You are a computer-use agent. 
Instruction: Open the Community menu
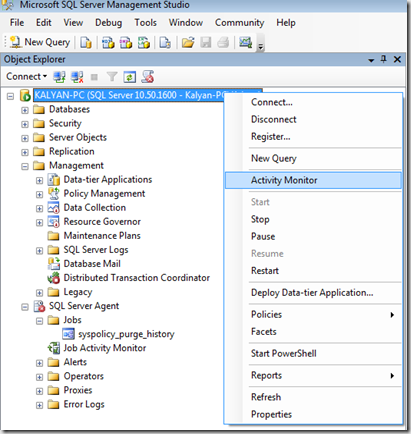(x=239, y=23)
